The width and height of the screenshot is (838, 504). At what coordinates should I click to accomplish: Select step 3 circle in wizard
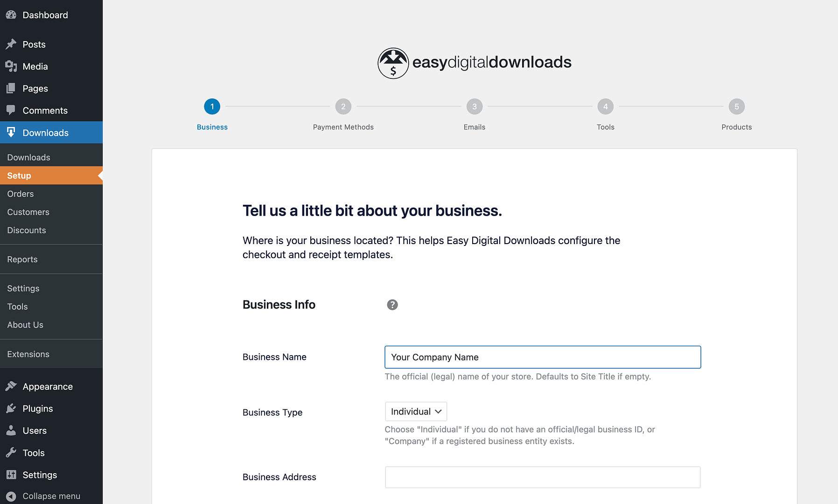(x=475, y=106)
